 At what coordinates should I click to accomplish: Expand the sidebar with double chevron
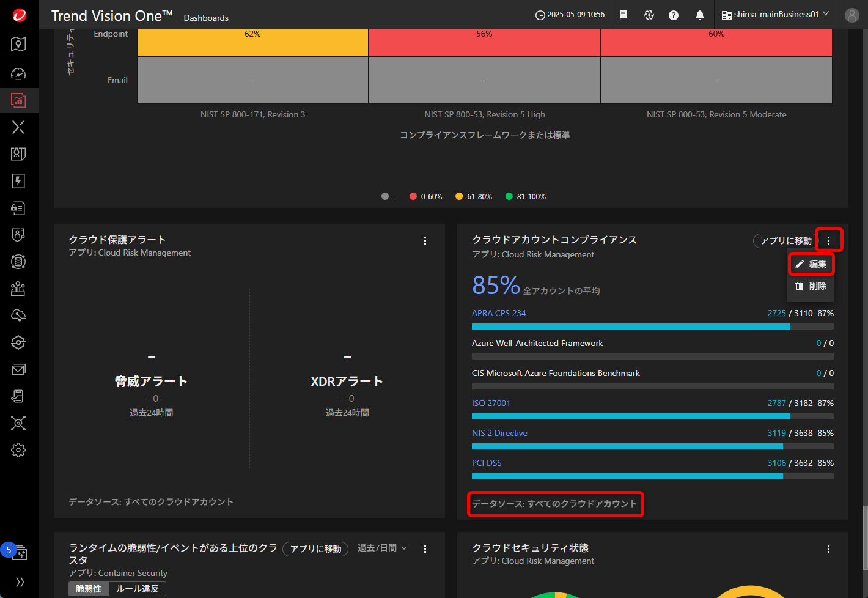20,582
